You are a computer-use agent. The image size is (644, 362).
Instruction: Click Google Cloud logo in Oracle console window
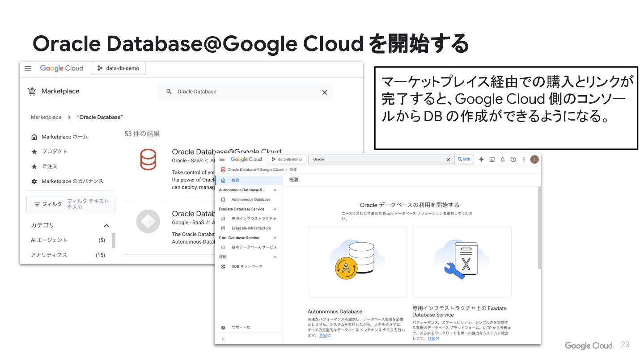(246, 159)
